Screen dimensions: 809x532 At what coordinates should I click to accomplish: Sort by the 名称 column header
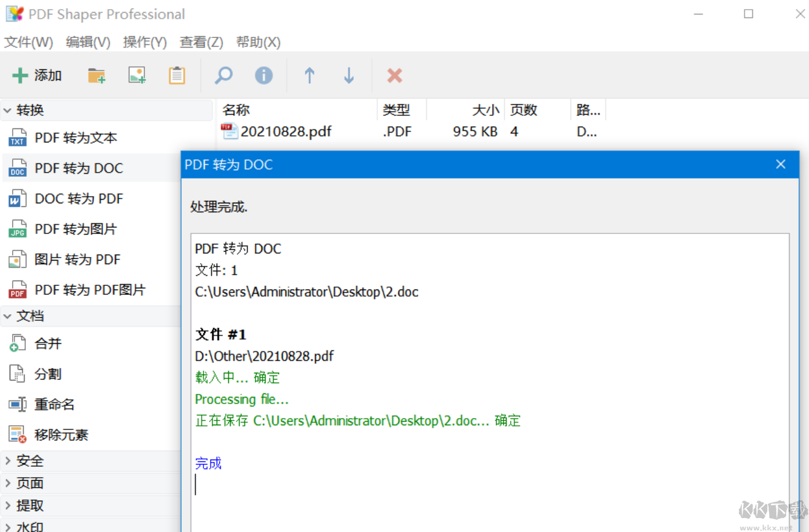(x=297, y=110)
